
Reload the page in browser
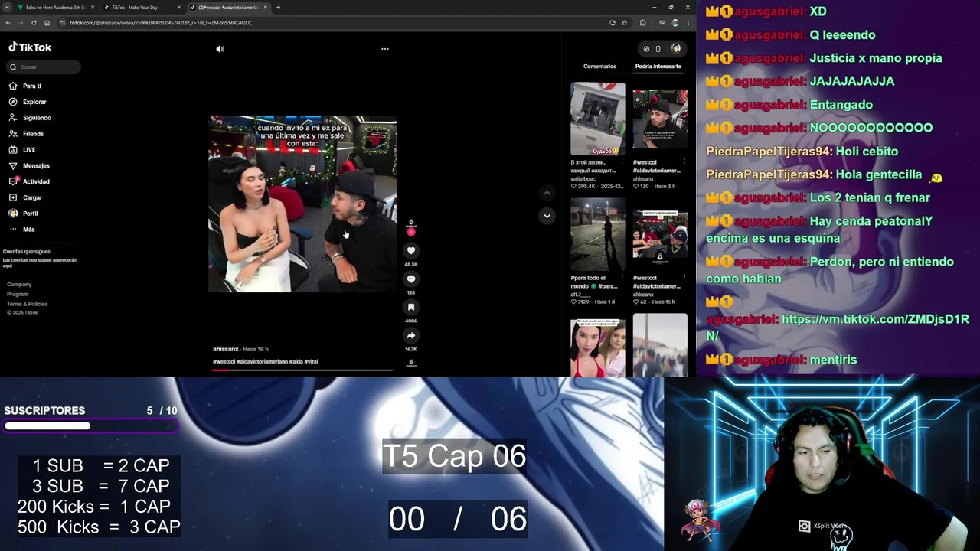click(34, 23)
